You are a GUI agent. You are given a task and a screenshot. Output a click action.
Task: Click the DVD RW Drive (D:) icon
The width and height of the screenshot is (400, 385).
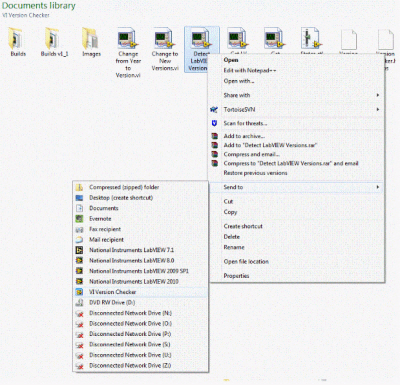pos(79,303)
